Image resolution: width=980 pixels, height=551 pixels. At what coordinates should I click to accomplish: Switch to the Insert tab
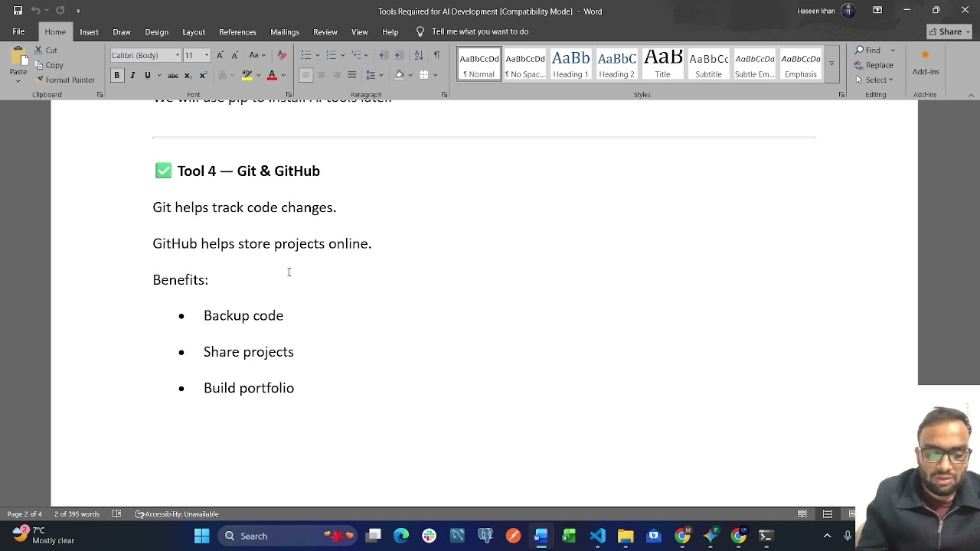pyautogui.click(x=89, y=32)
